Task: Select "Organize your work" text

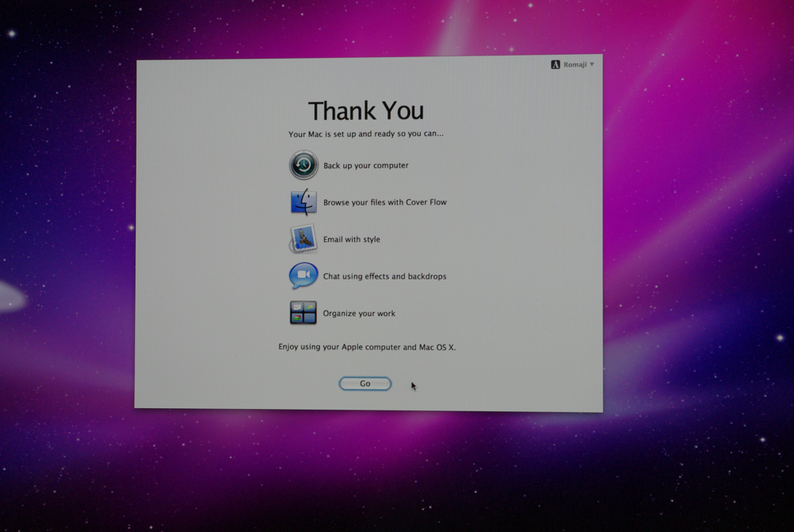Action: 359,314
